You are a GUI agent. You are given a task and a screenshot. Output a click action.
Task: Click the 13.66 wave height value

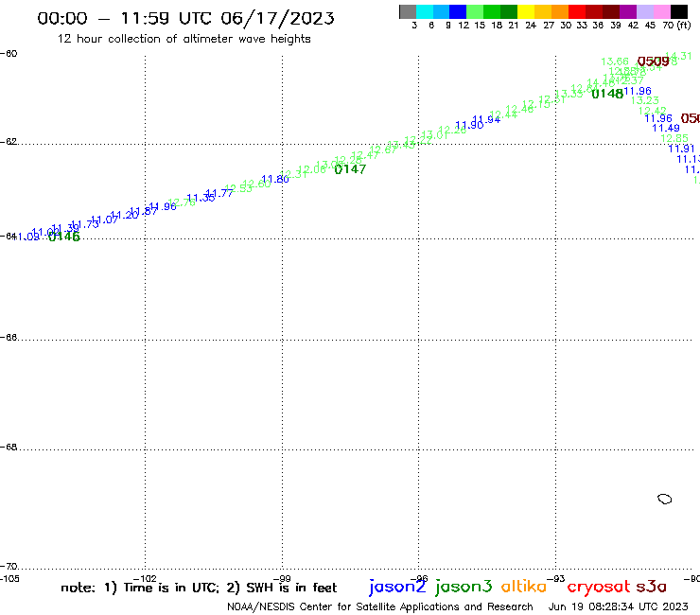[x=615, y=61]
